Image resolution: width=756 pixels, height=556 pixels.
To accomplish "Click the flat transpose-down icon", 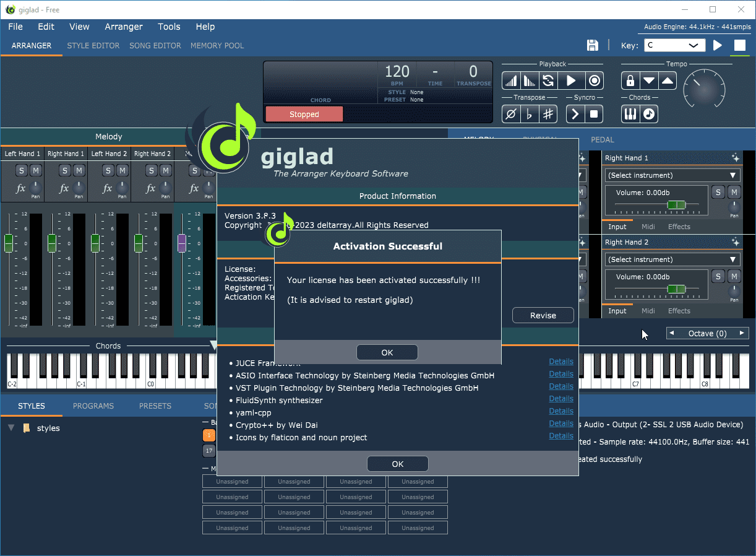I will point(529,114).
